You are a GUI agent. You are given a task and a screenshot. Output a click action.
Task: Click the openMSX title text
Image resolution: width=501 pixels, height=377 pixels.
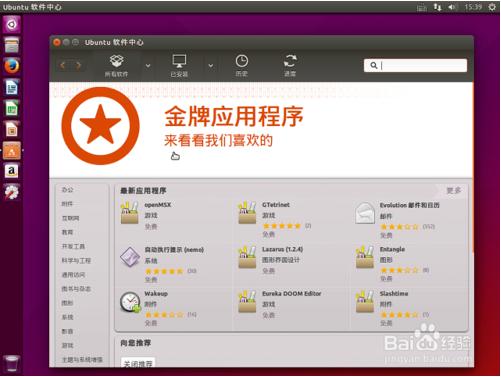pos(158,205)
